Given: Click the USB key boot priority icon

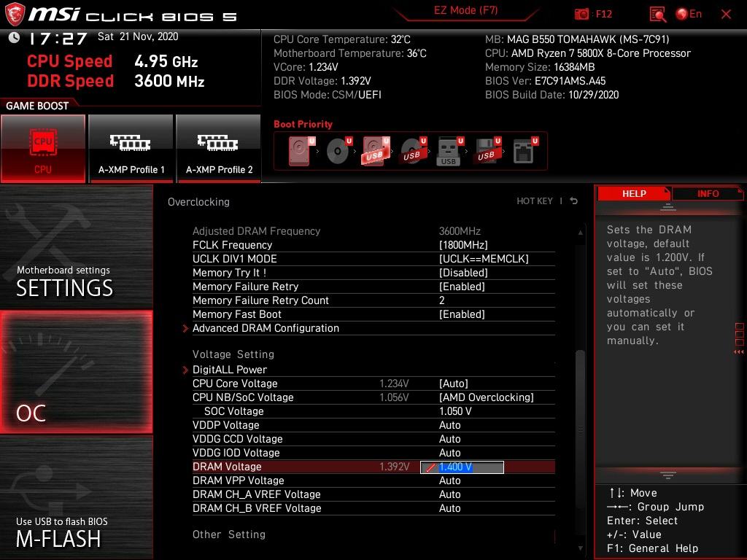Looking at the screenshot, I should [x=450, y=152].
